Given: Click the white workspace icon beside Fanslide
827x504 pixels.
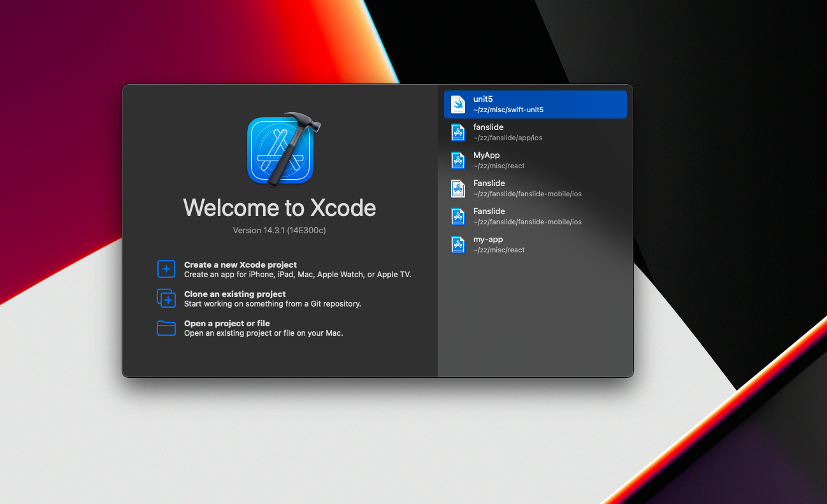Looking at the screenshot, I should (x=458, y=189).
